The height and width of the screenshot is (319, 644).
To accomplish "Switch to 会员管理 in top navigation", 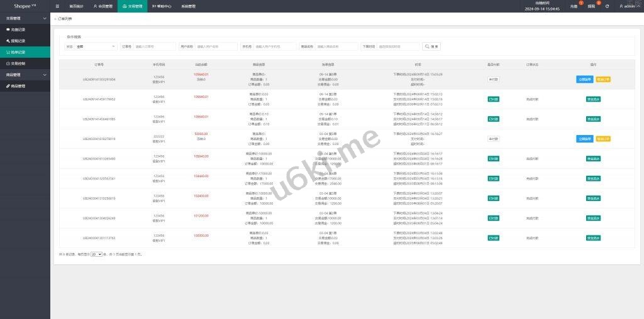I will click(103, 6).
